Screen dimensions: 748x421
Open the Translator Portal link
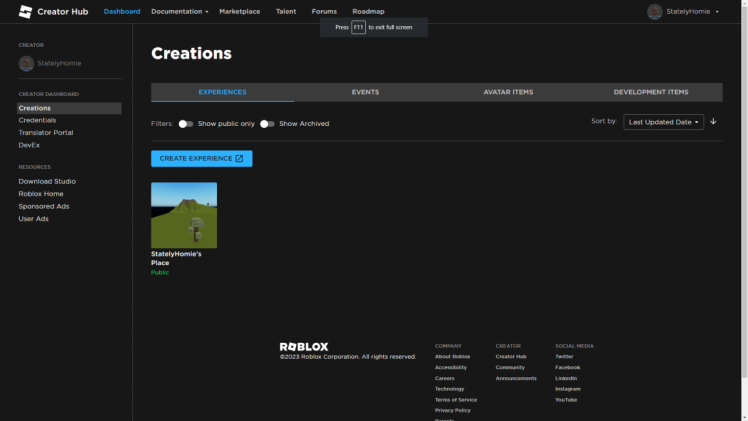coord(45,132)
